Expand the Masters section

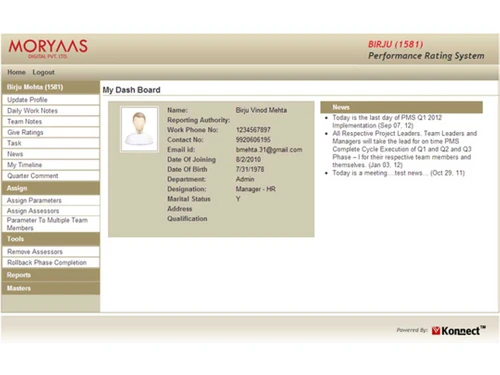[51, 288]
